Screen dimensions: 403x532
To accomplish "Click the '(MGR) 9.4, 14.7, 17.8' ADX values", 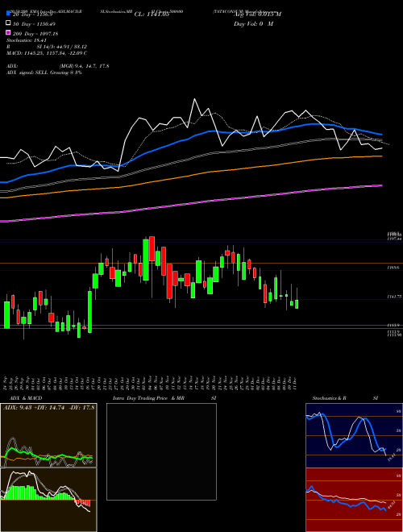I will tap(84, 66).
